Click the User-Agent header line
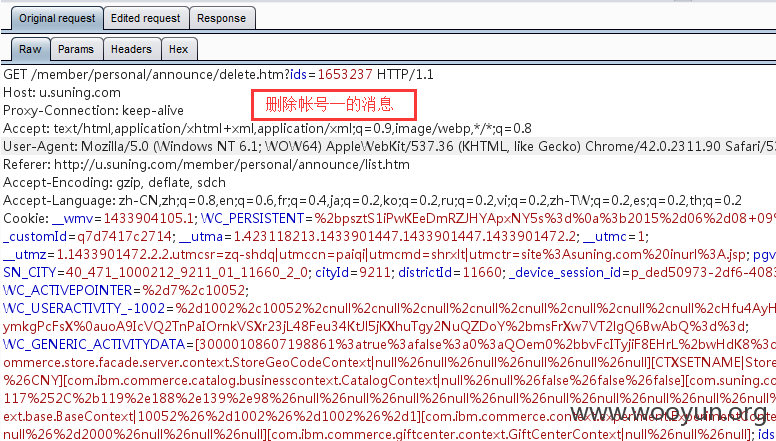Image resolution: width=776 pixels, height=441 pixels. 389,147
